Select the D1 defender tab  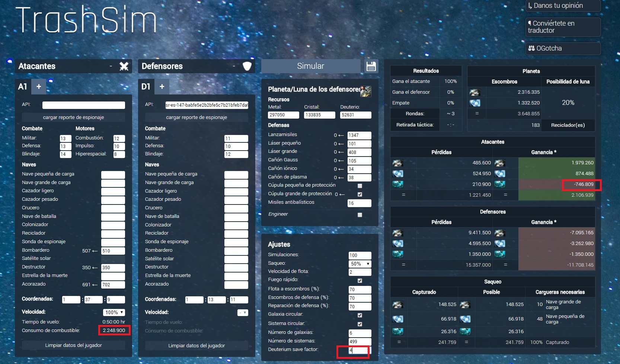(146, 87)
